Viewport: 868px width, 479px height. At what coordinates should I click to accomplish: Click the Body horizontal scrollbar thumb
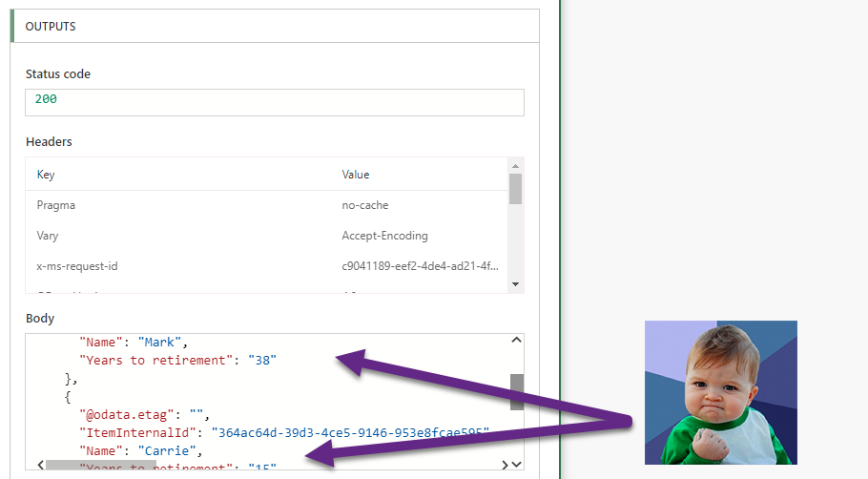[x=101, y=465]
